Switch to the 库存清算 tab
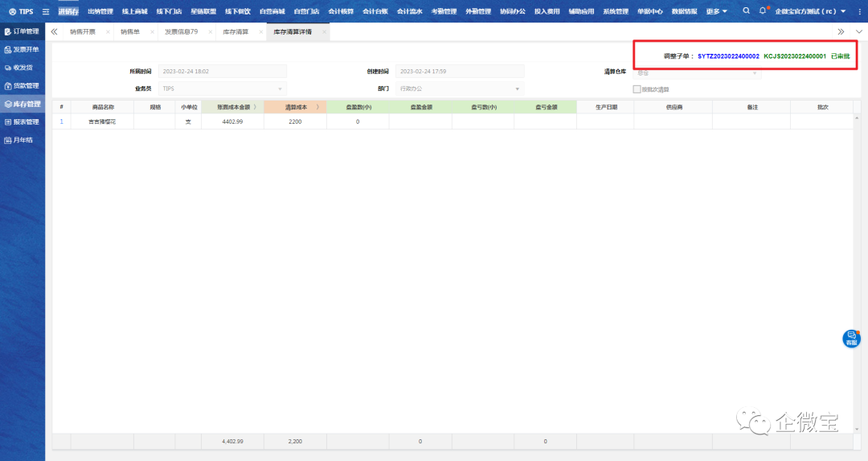This screenshot has height=461, width=868. pyautogui.click(x=235, y=31)
